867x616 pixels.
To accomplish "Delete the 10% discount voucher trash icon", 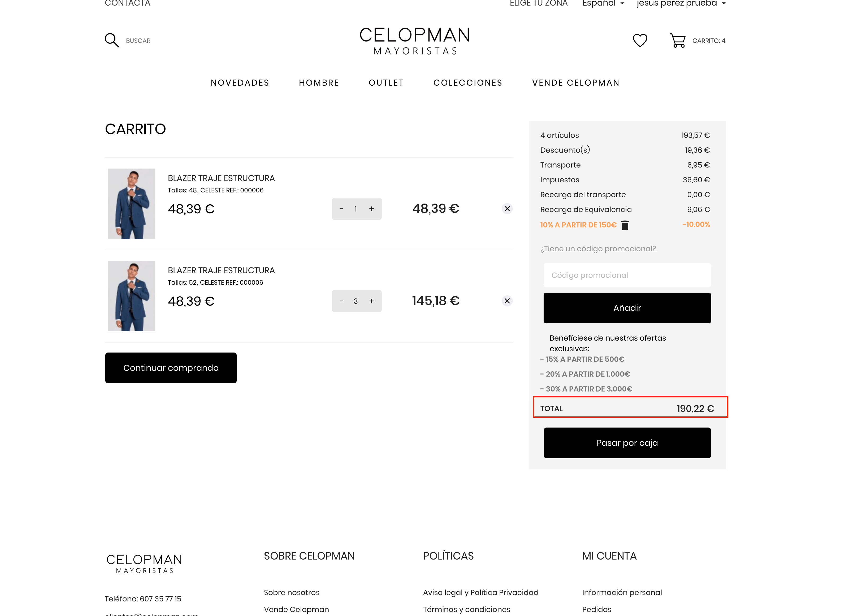I will [x=625, y=225].
